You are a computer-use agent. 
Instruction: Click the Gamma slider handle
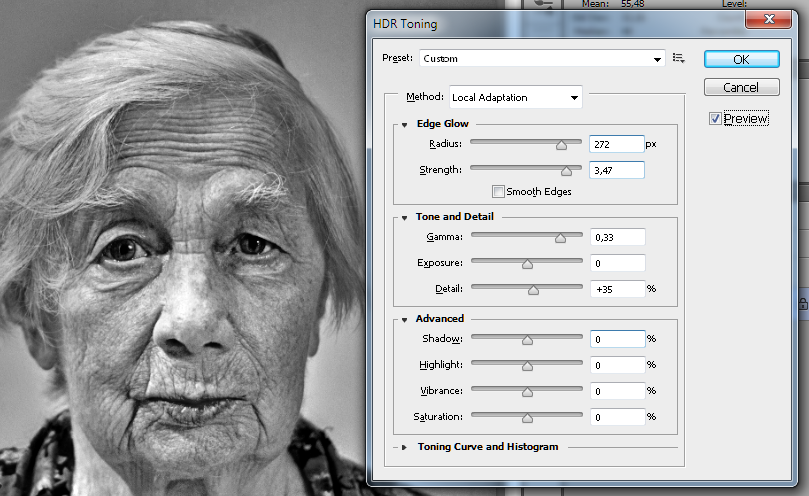(x=560, y=238)
